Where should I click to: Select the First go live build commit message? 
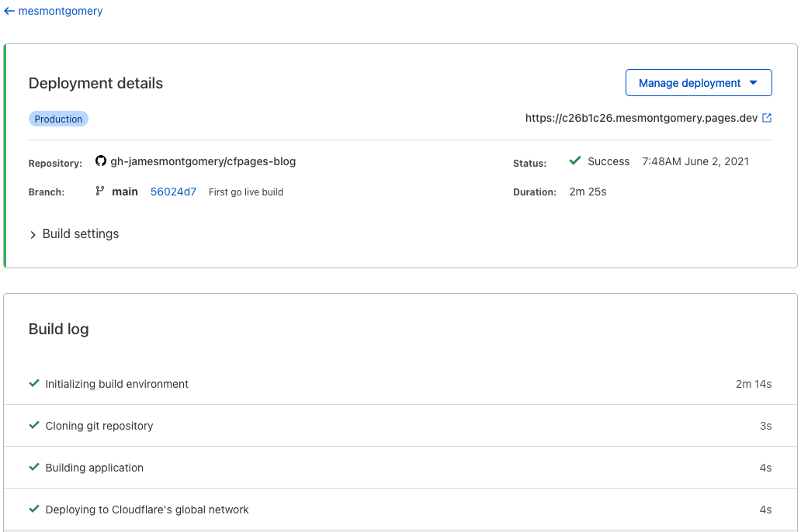tap(245, 192)
